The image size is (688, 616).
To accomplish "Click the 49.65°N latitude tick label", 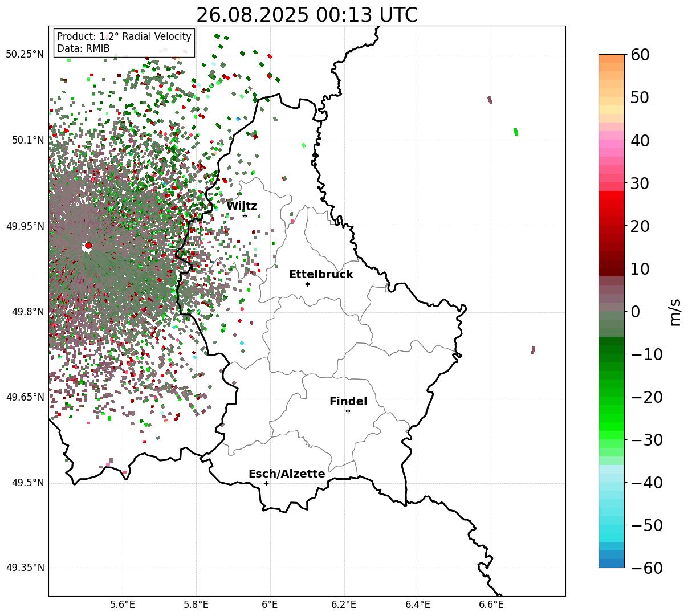I will coord(25,397).
